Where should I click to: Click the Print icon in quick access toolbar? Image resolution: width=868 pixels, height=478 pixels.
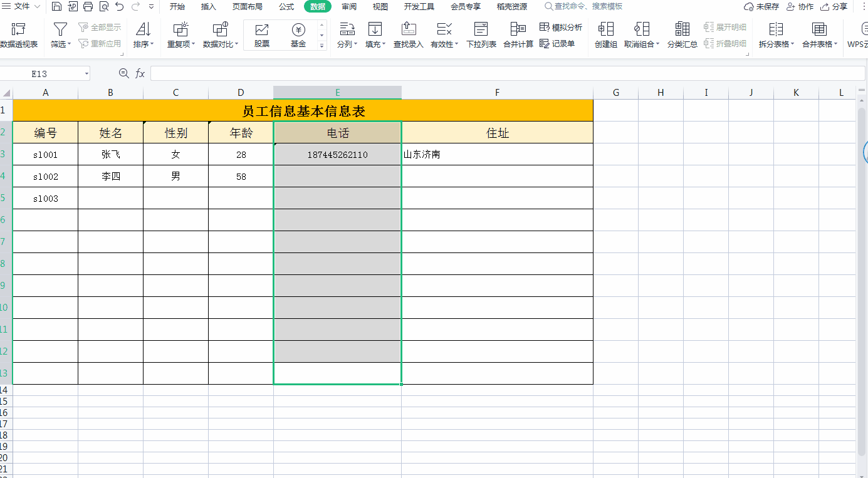pos(88,7)
